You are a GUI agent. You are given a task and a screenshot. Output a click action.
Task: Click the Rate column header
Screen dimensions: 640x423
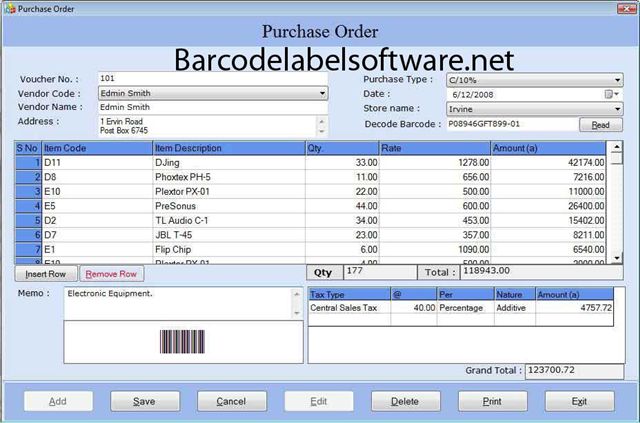click(435, 148)
